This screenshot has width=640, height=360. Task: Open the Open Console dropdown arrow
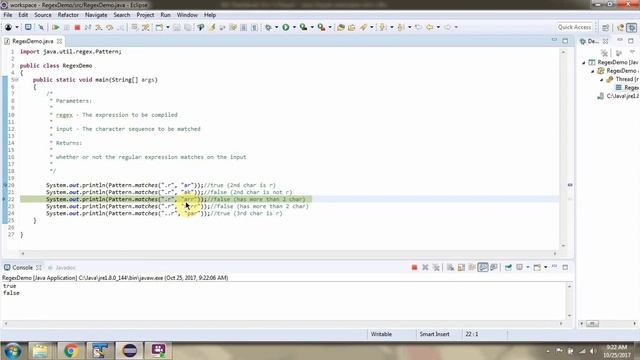545,267
